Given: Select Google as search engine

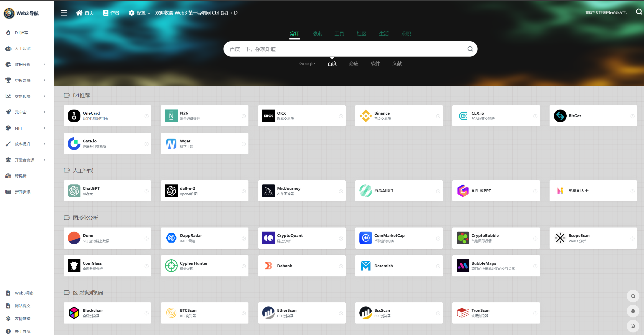Looking at the screenshot, I should [307, 64].
